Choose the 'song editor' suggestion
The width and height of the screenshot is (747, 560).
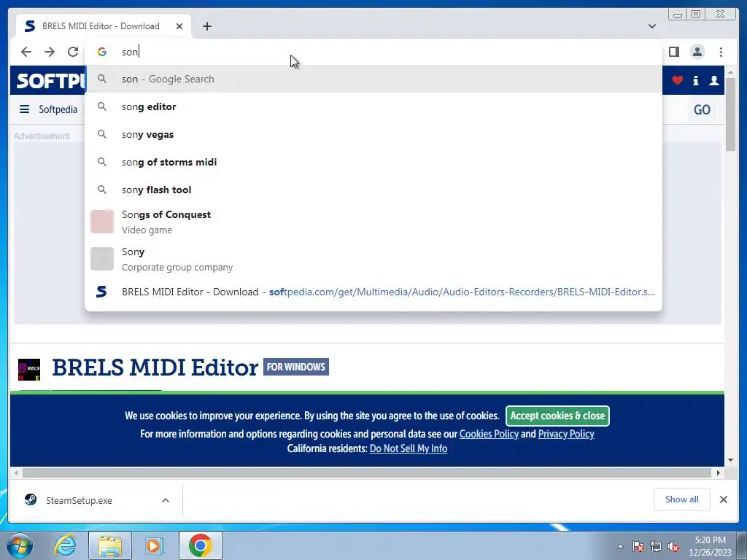coord(373,106)
